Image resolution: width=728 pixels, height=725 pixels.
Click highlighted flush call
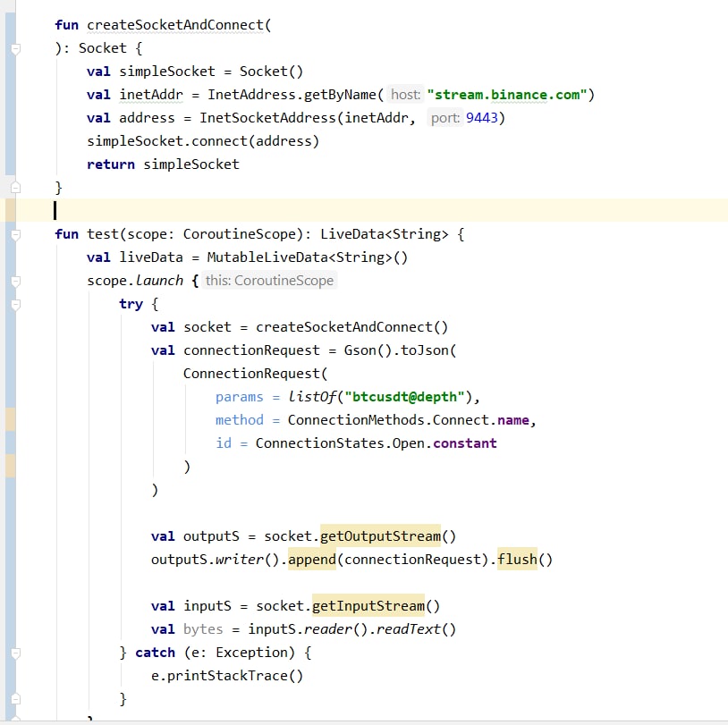[517, 560]
